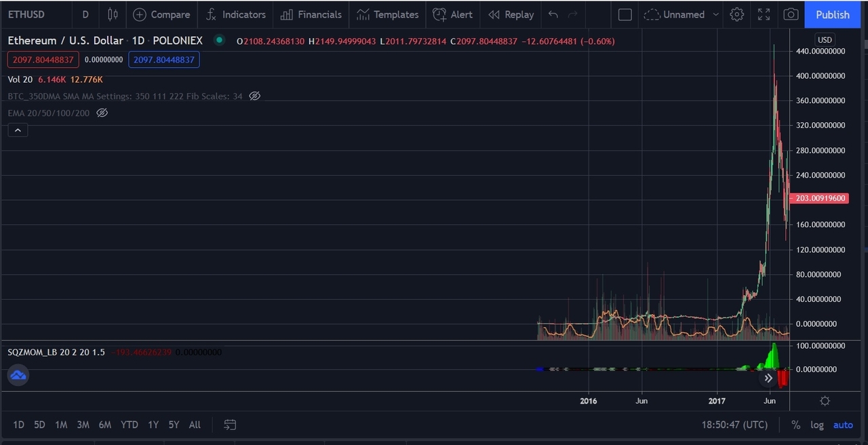Collapse the indicator legend with its chevron
868x445 pixels.
click(x=18, y=130)
